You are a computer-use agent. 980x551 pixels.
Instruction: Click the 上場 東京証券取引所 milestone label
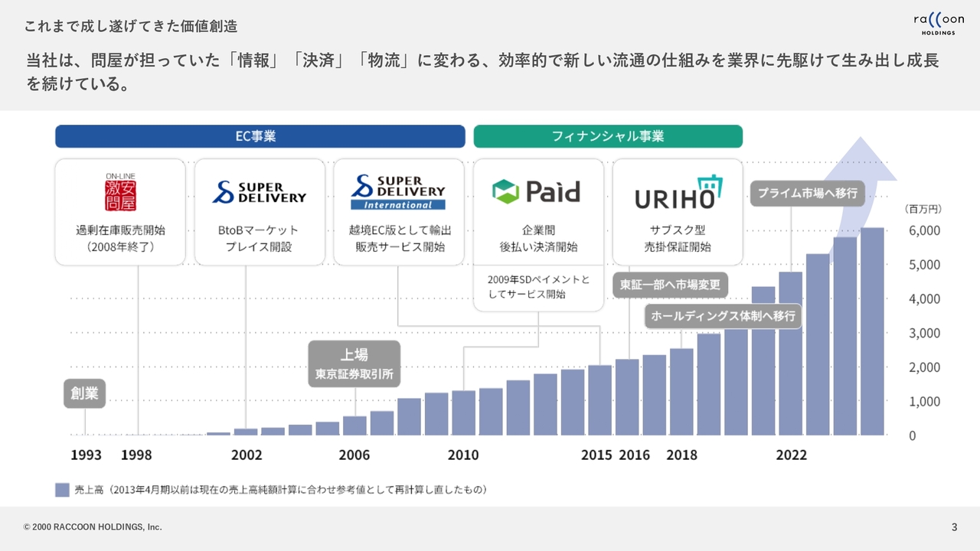[x=354, y=364]
